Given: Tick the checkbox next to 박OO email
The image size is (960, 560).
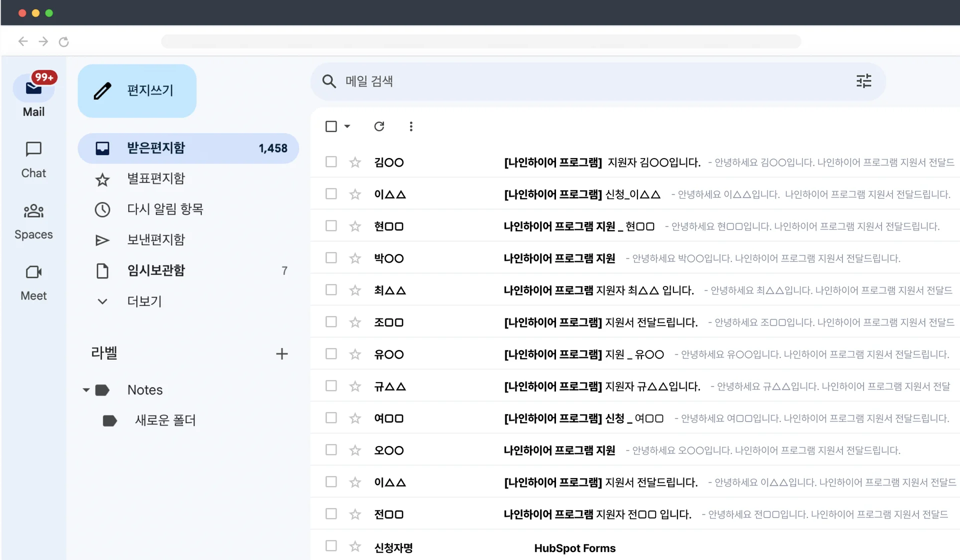Looking at the screenshot, I should 331,258.
